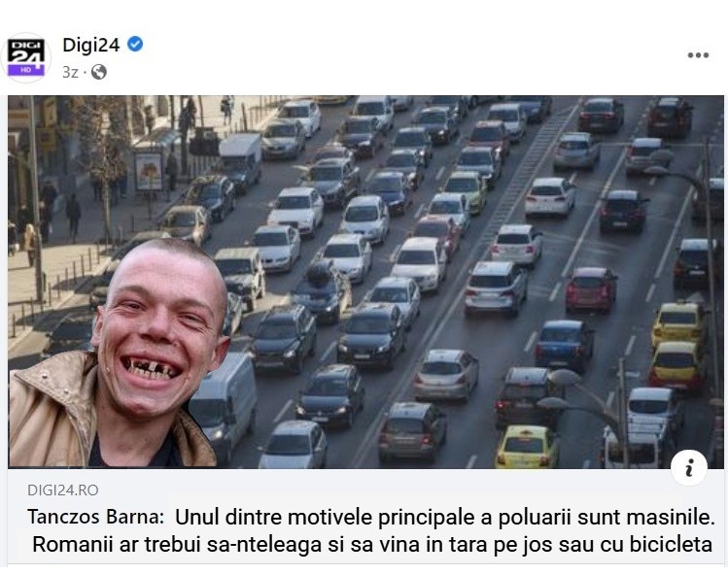Click the globe public audience icon
This screenshot has width=728, height=575.
point(99,72)
